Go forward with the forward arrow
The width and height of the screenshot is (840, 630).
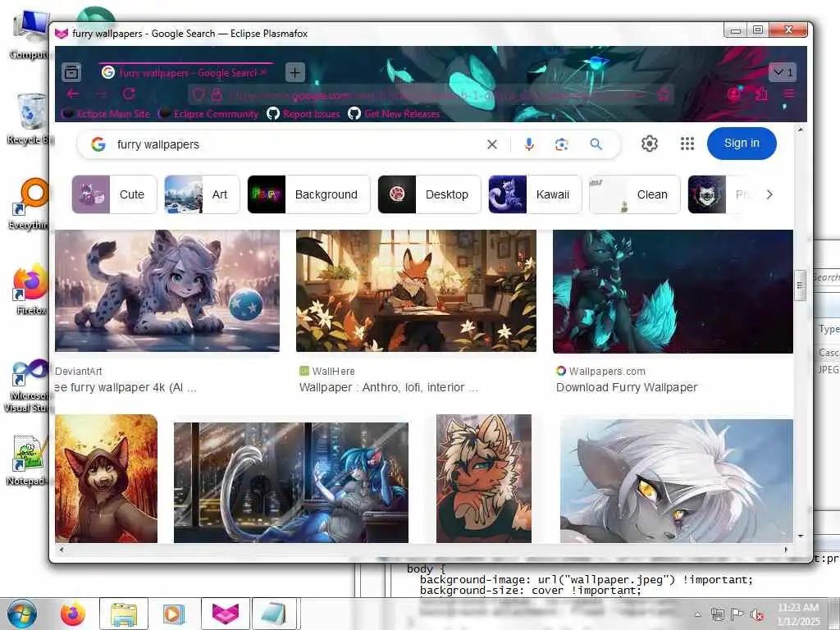[x=100, y=94]
